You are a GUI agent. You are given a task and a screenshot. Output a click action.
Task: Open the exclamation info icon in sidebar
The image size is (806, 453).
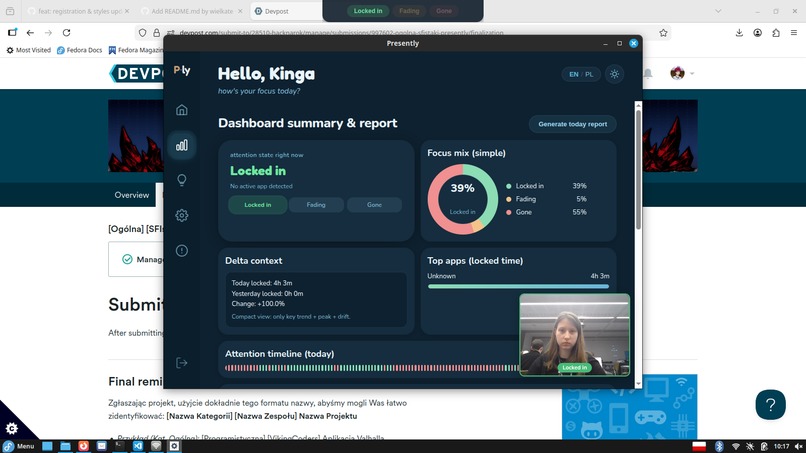pyautogui.click(x=181, y=250)
